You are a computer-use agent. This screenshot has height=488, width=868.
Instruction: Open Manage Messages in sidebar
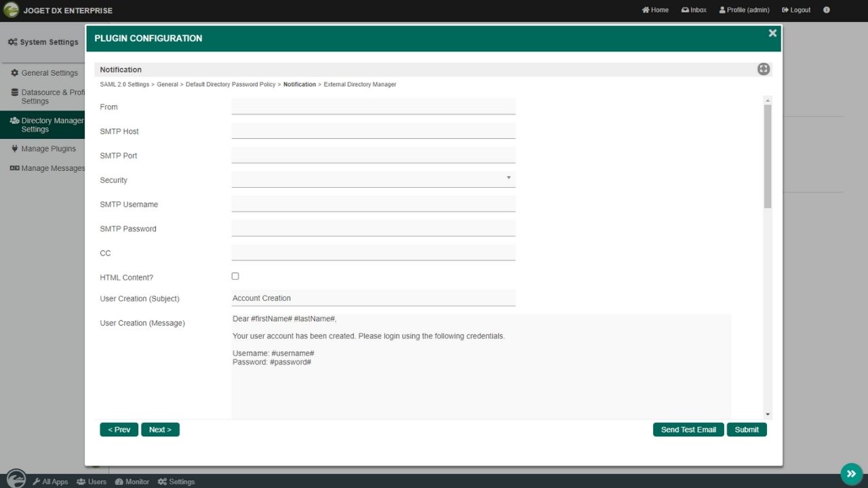click(x=47, y=168)
